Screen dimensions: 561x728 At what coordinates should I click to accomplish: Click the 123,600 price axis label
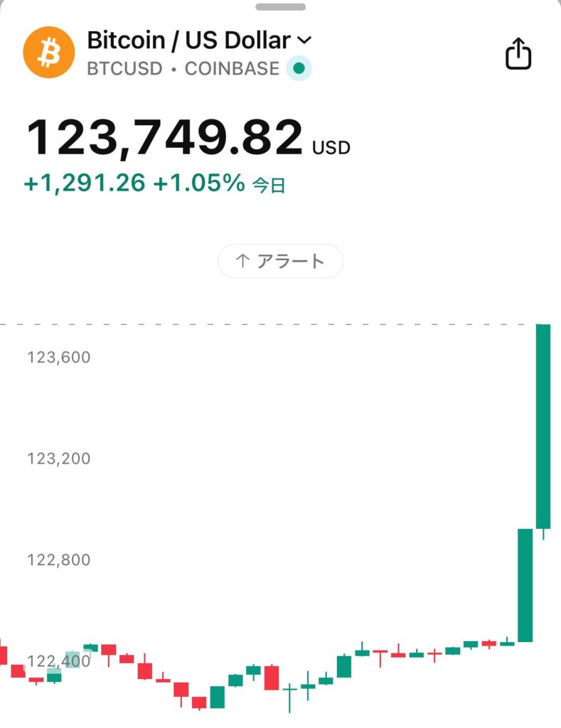tap(59, 357)
